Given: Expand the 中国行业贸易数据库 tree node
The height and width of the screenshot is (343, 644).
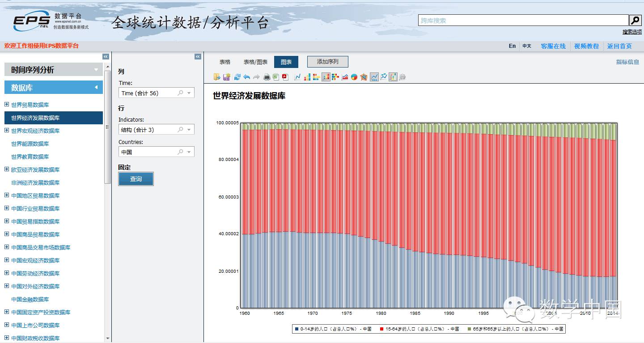Looking at the screenshot, I should pos(7,208).
